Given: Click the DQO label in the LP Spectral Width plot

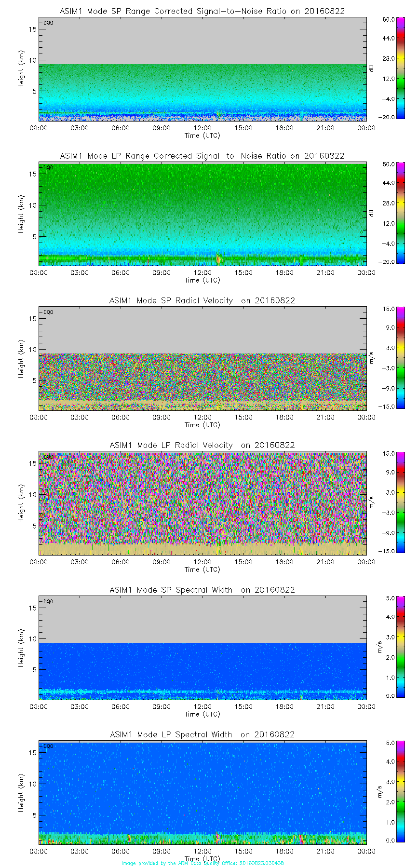Looking at the screenshot, I should pyautogui.click(x=48, y=746).
